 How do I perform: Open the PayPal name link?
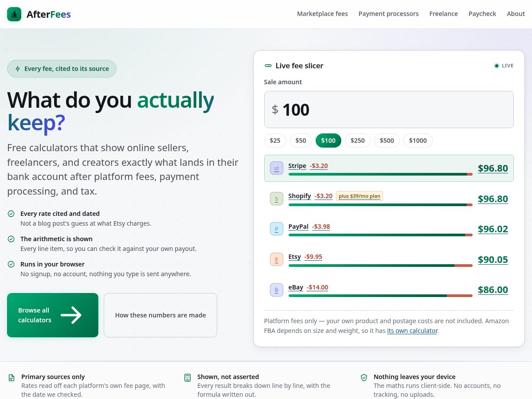298,227
